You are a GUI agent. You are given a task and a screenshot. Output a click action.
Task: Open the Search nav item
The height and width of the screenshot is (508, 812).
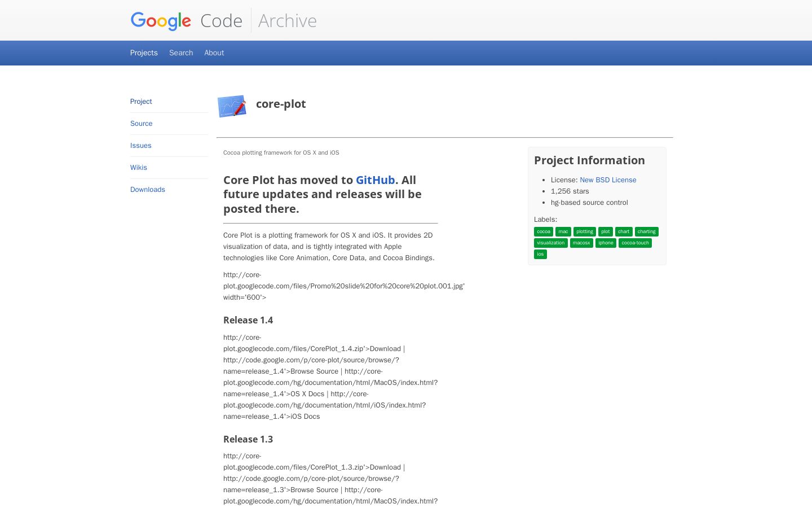tap(181, 53)
